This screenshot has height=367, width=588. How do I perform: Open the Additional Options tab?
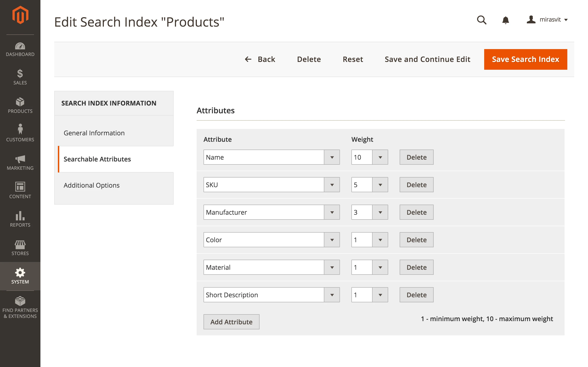(x=91, y=185)
